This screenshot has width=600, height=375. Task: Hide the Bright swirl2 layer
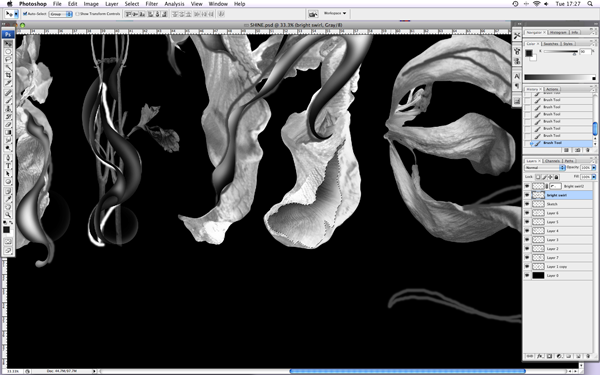tap(527, 186)
